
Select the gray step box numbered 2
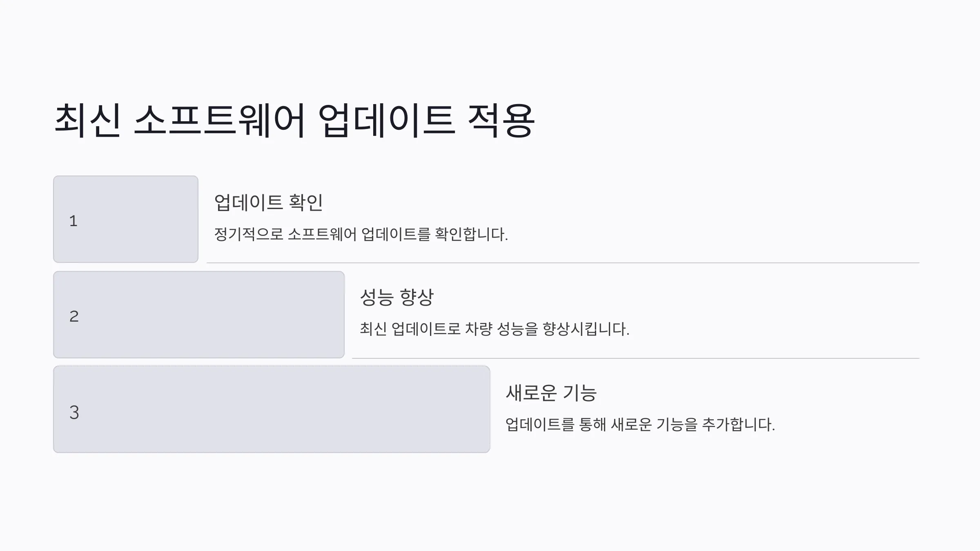[x=199, y=315]
